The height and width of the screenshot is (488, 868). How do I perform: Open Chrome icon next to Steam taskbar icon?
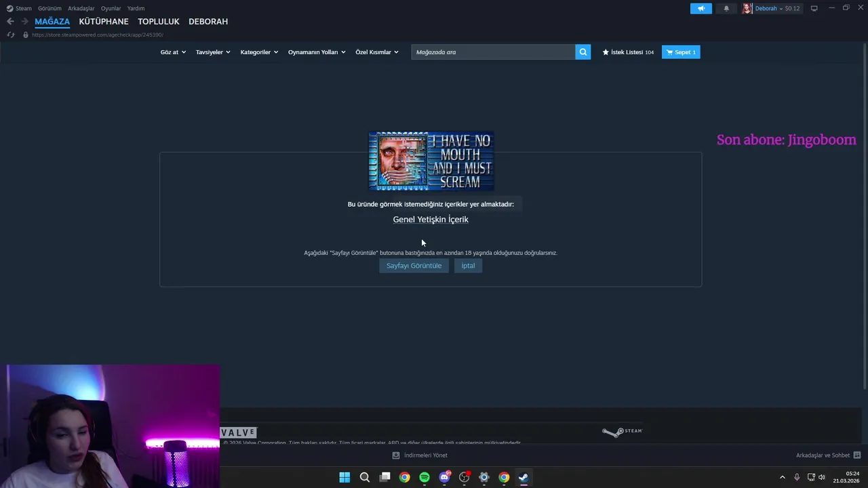click(x=504, y=477)
